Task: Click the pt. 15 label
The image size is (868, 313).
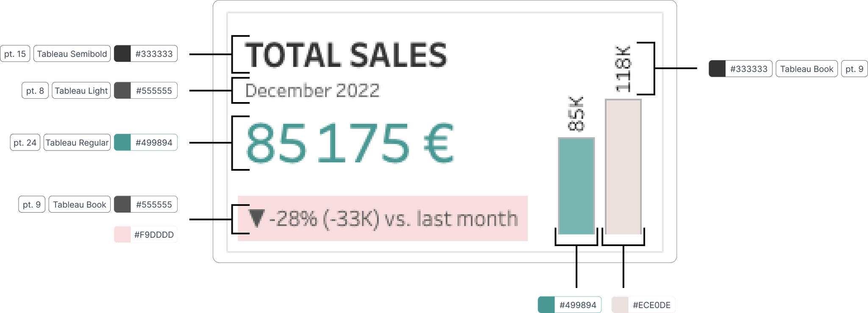Action: [15, 54]
